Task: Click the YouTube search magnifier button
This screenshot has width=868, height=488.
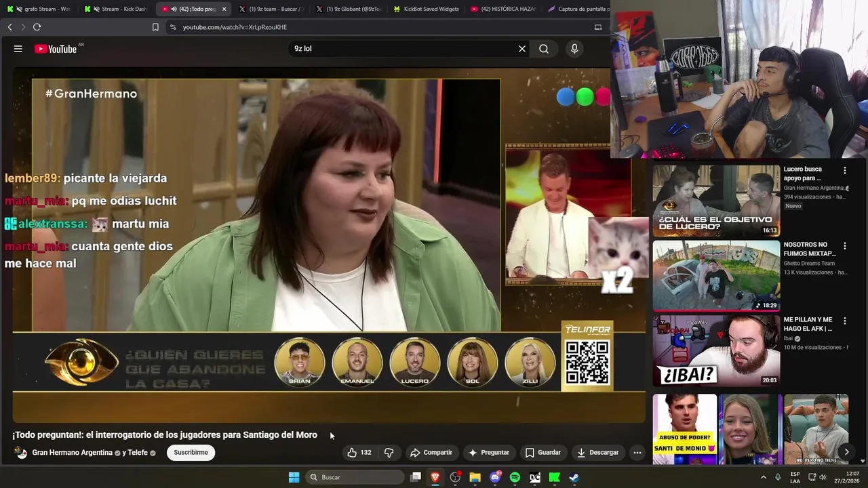Action: coord(544,49)
